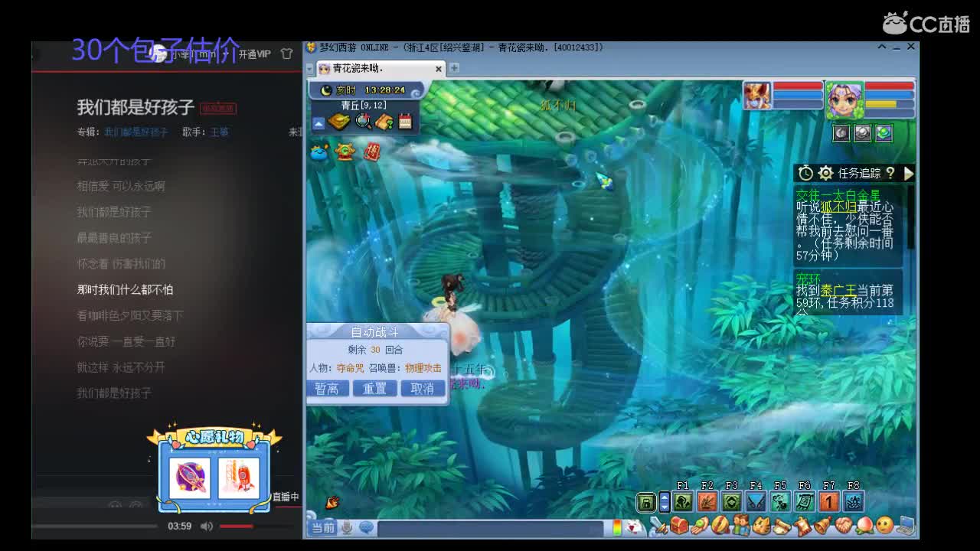Screen dimensions: 980x551
Task: Click the blue slime mascot icon
Action: (x=320, y=152)
